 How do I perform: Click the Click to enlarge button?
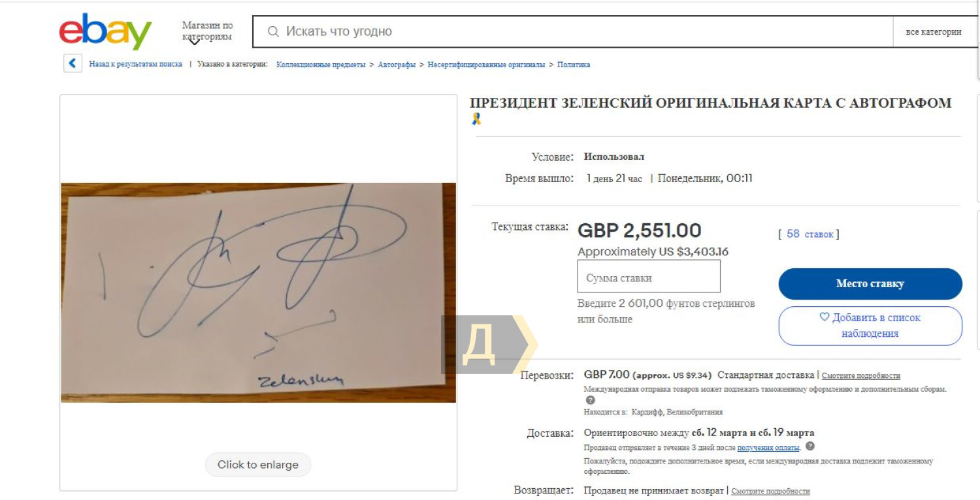[x=258, y=465]
